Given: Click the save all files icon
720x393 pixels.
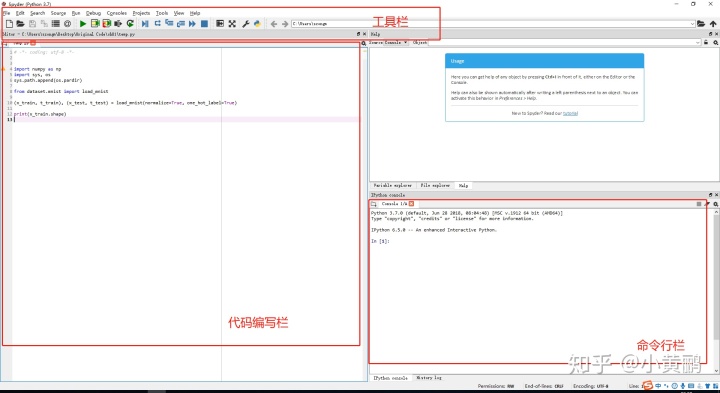Looking at the screenshot, I should [x=44, y=23].
